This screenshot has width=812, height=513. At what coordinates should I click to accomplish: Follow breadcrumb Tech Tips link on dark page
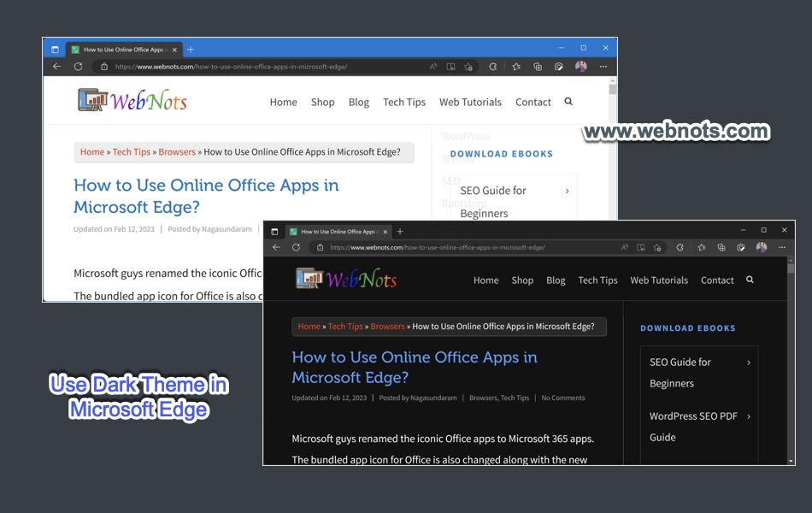(x=345, y=327)
